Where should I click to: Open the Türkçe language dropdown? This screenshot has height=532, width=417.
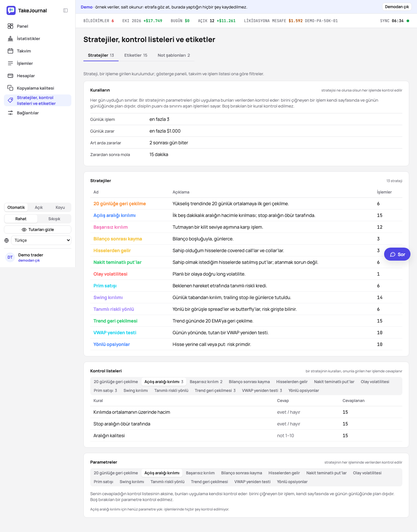pyautogui.click(x=41, y=240)
